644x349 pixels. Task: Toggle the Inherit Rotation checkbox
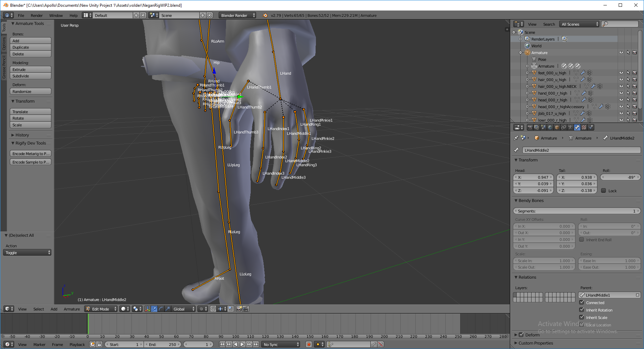pyautogui.click(x=582, y=310)
